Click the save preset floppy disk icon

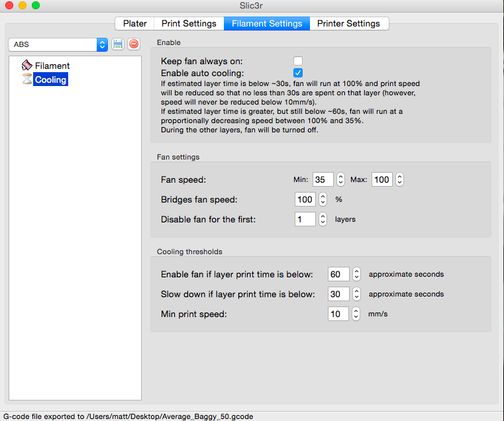coord(118,44)
